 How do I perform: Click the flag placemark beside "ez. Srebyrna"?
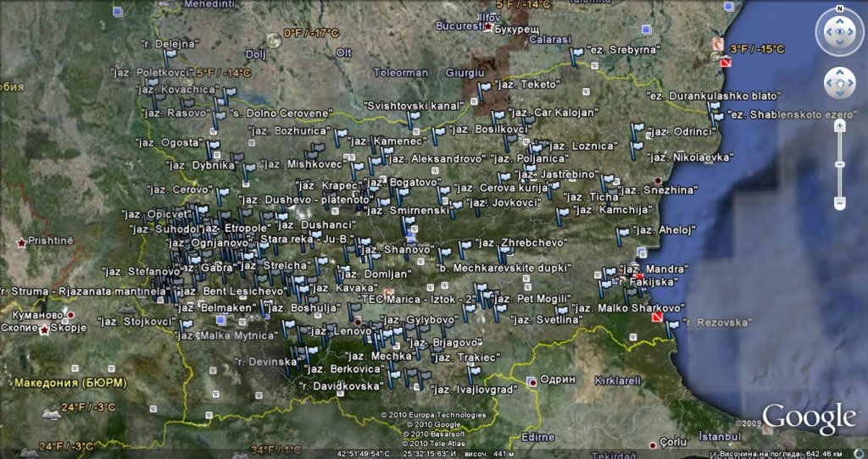pos(576,55)
